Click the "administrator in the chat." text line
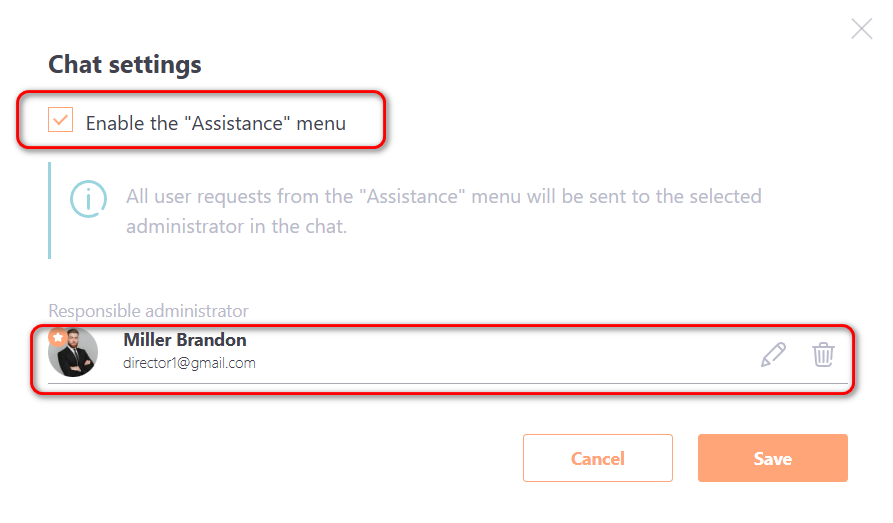 (x=236, y=227)
